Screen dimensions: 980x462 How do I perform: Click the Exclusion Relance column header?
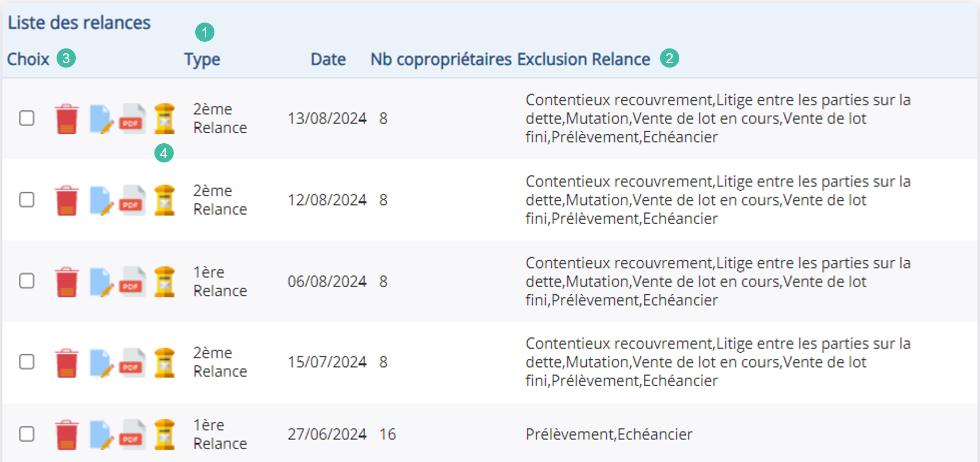(x=583, y=59)
